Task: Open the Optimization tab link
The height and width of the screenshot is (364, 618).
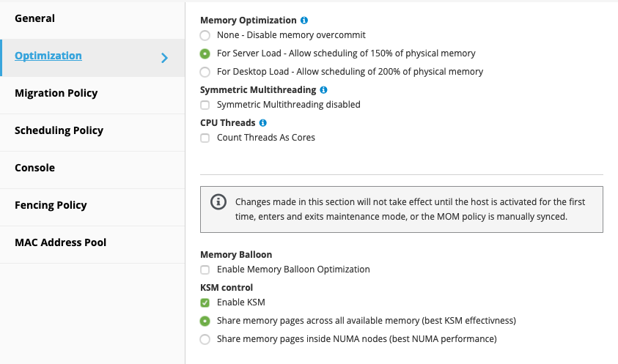Action: 48,56
